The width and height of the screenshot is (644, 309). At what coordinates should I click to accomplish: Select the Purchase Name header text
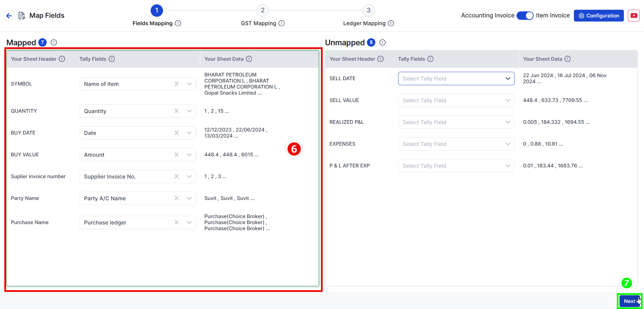pyautogui.click(x=30, y=222)
